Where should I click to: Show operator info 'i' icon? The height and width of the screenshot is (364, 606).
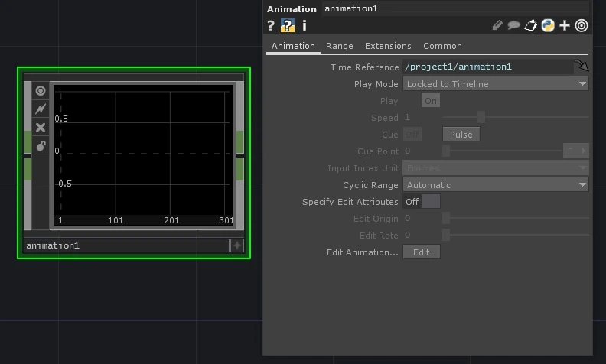click(x=305, y=25)
